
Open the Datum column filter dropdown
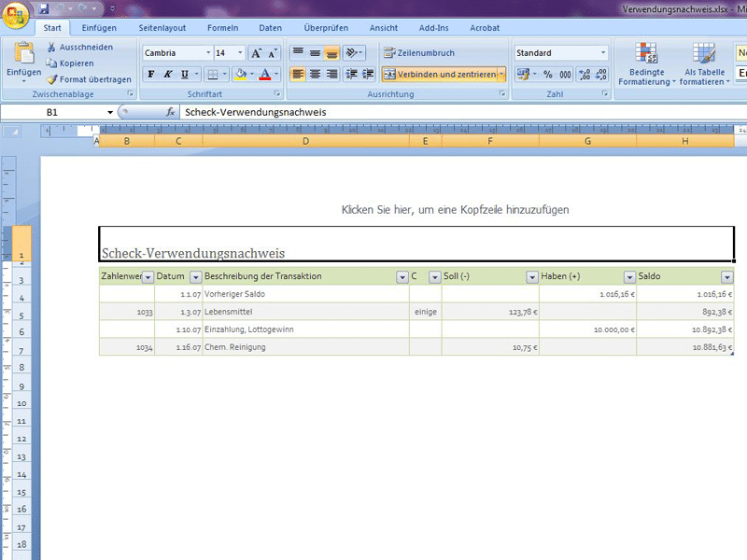pyautogui.click(x=196, y=277)
